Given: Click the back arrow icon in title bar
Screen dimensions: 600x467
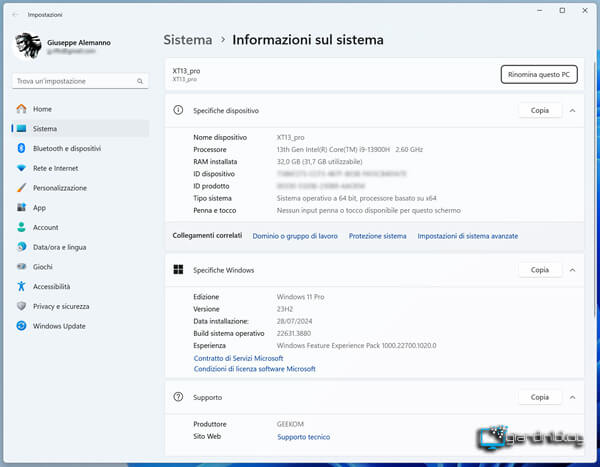Looking at the screenshot, I should click(15, 15).
